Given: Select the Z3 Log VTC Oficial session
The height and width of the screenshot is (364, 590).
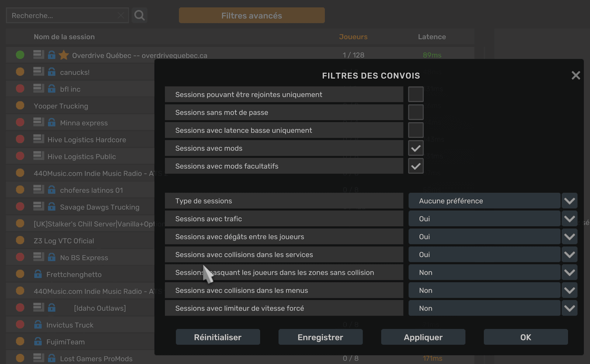Looking at the screenshot, I should 80,240.
